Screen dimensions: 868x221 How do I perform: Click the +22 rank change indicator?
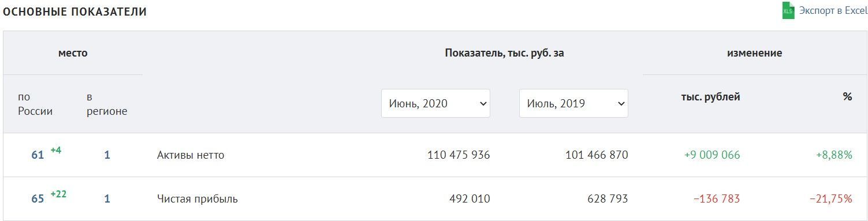pyautogui.click(x=58, y=194)
